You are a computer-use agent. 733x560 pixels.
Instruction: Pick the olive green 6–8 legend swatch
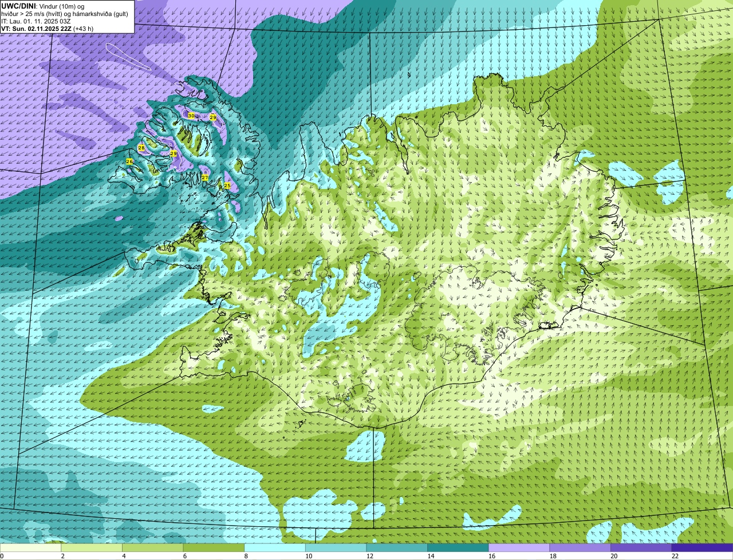click(x=214, y=548)
